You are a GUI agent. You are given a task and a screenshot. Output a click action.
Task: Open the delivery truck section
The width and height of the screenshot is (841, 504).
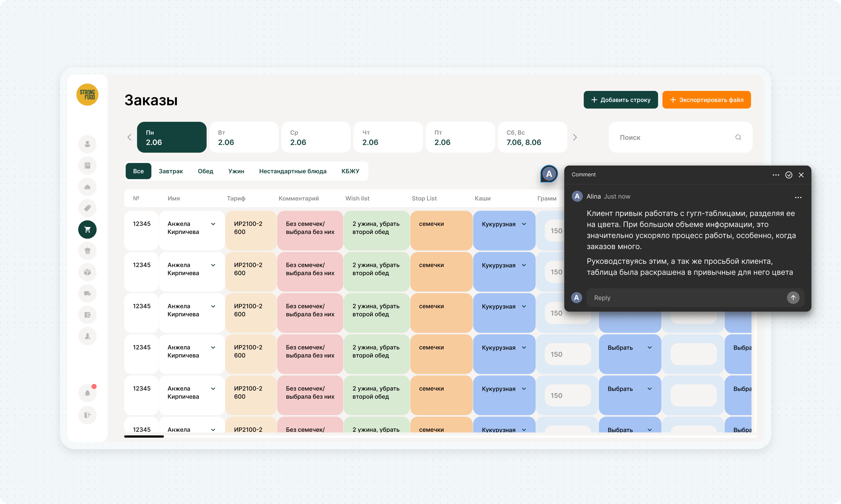pyautogui.click(x=87, y=294)
